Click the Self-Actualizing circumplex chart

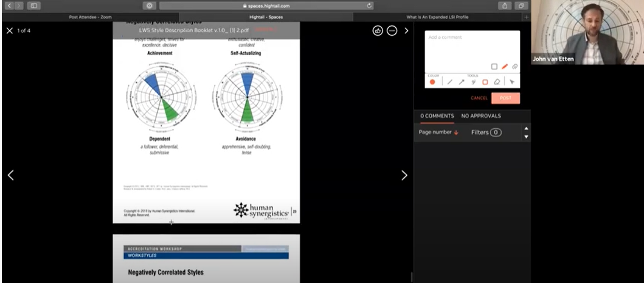(x=247, y=97)
